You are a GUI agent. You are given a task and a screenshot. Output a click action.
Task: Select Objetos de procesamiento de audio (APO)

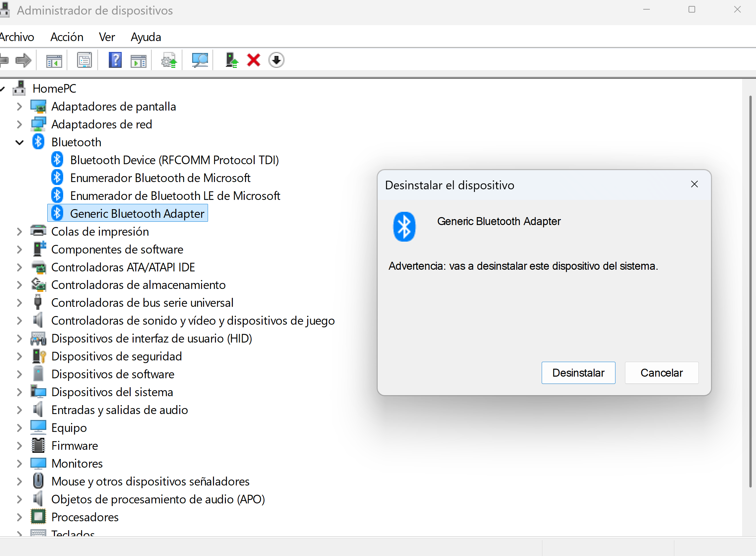pos(158,499)
